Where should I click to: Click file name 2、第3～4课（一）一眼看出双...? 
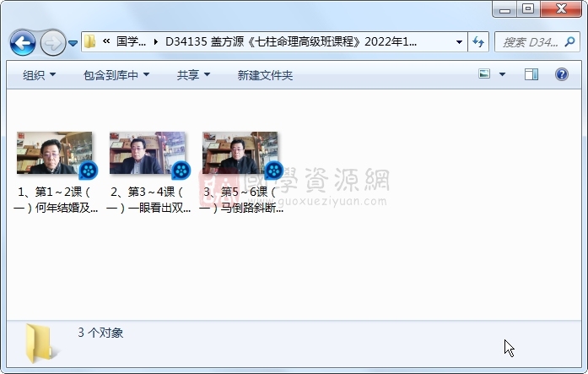148,199
